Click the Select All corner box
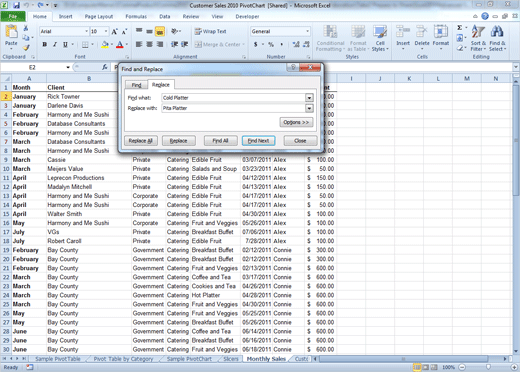 point(7,79)
